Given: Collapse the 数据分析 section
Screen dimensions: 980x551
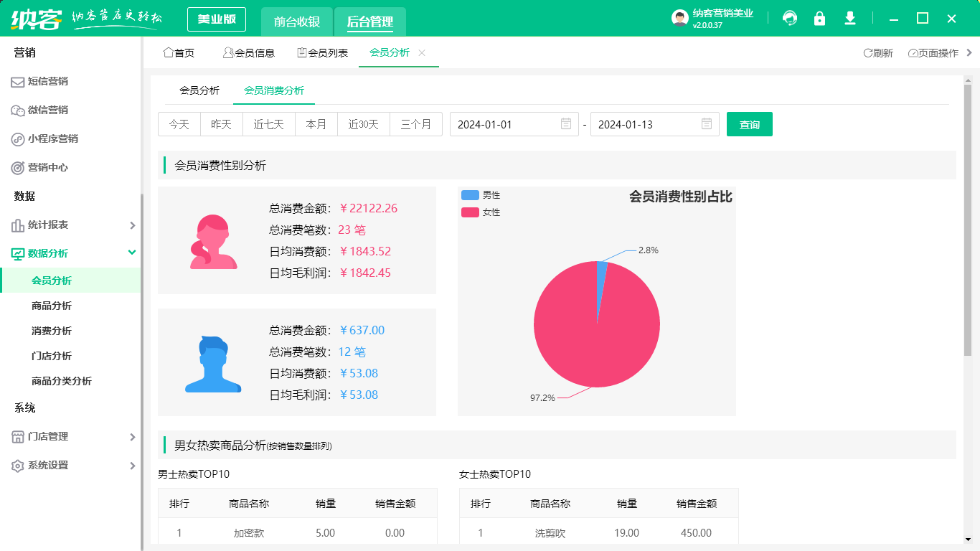Looking at the screenshot, I should pyautogui.click(x=132, y=253).
